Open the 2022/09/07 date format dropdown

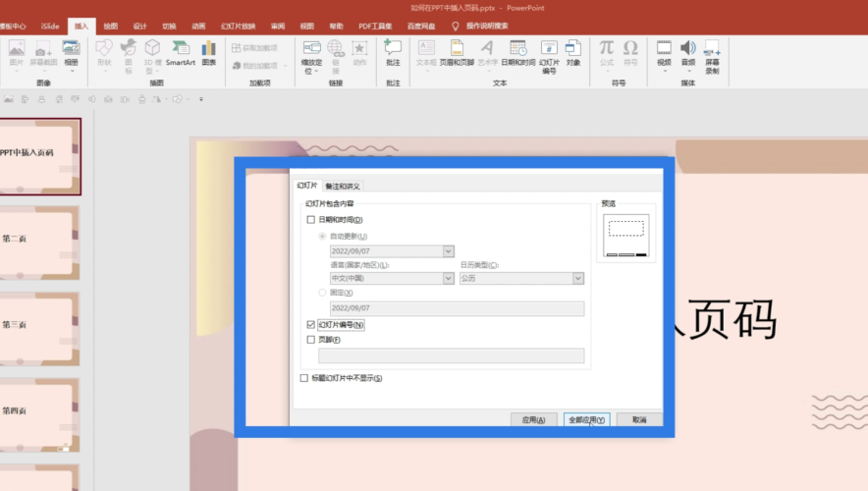[x=449, y=251]
